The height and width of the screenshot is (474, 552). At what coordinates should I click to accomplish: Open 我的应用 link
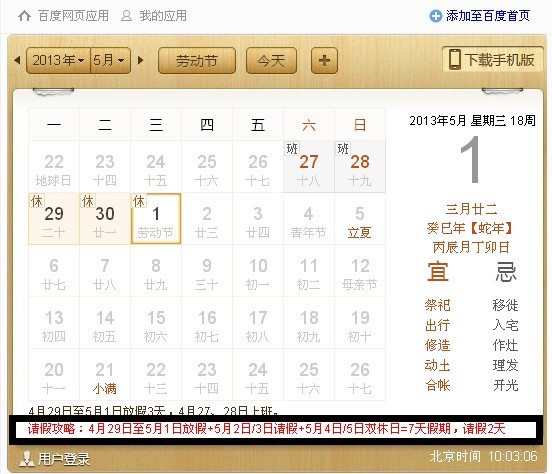pyautogui.click(x=163, y=16)
